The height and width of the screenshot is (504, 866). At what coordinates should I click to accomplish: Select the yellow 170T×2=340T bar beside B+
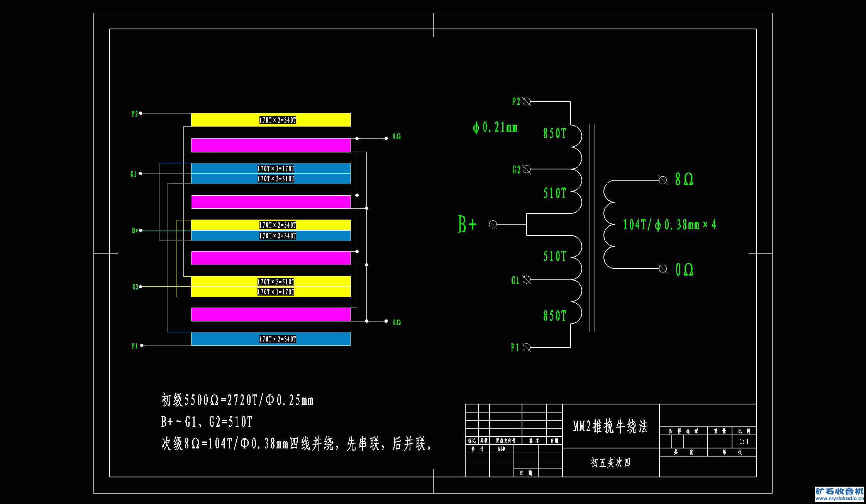tap(271, 225)
